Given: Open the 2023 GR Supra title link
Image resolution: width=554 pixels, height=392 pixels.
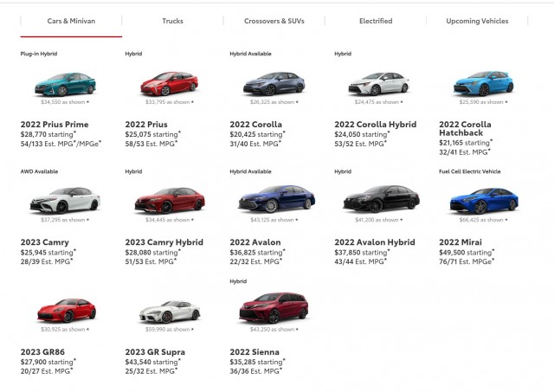Looking at the screenshot, I should (155, 351).
